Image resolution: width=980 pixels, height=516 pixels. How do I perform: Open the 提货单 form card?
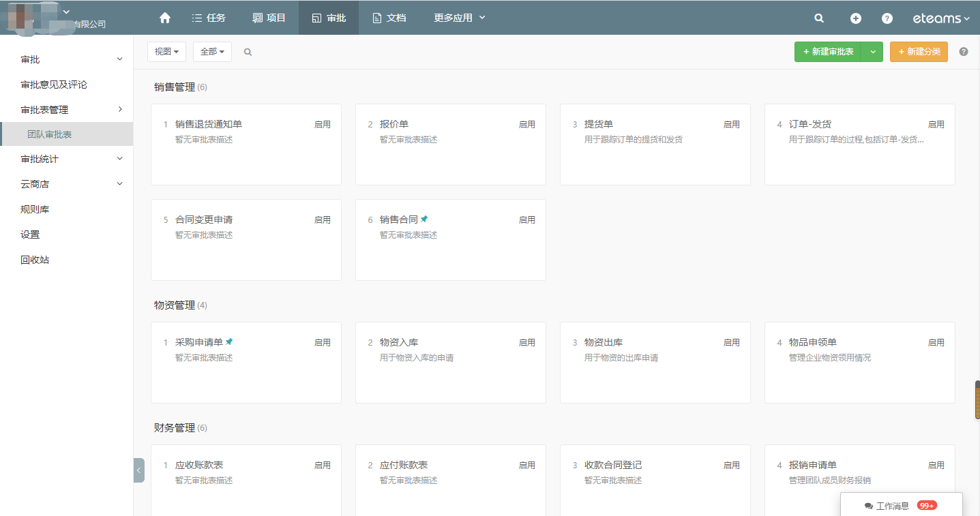tap(655, 145)
